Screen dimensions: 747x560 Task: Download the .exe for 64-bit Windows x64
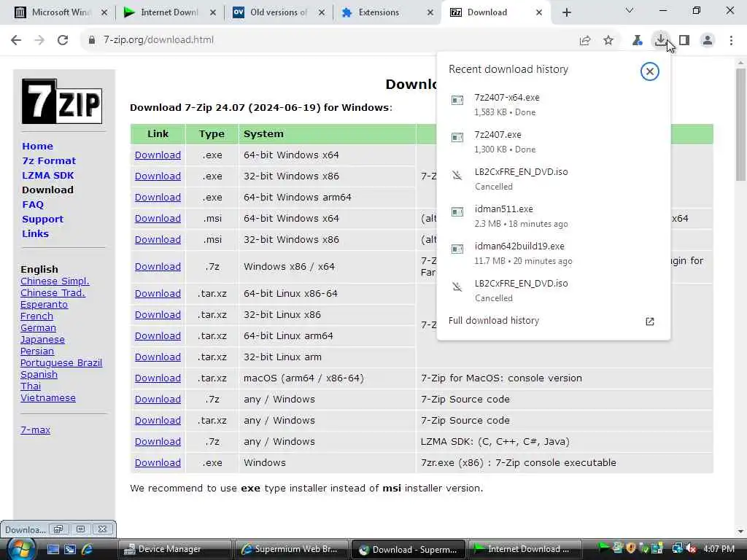point(158,155)
